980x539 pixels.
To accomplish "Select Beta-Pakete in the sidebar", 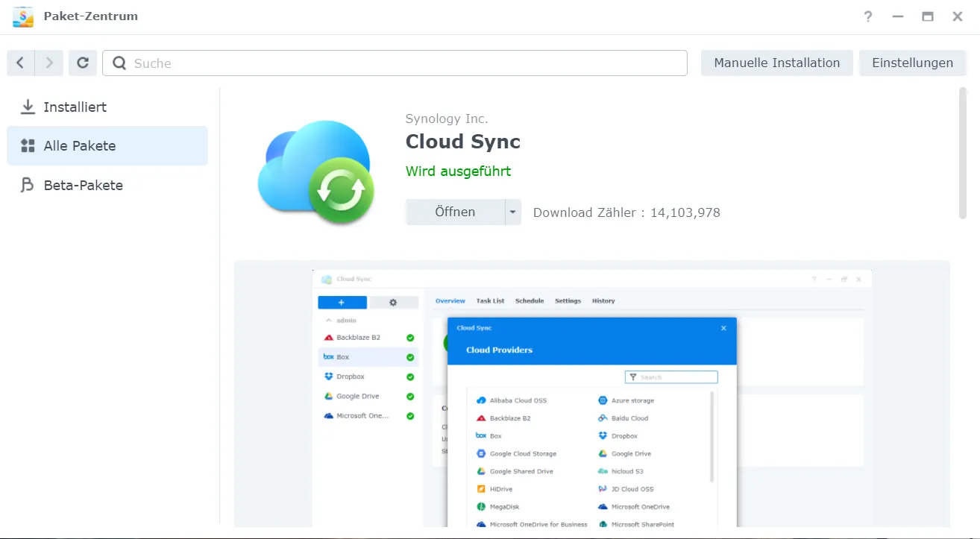I will pos(107,185).
